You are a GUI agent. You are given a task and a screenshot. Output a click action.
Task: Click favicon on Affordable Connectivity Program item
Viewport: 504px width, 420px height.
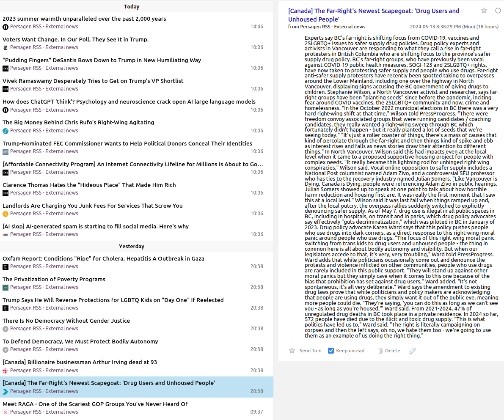click(x=6, y=172)
